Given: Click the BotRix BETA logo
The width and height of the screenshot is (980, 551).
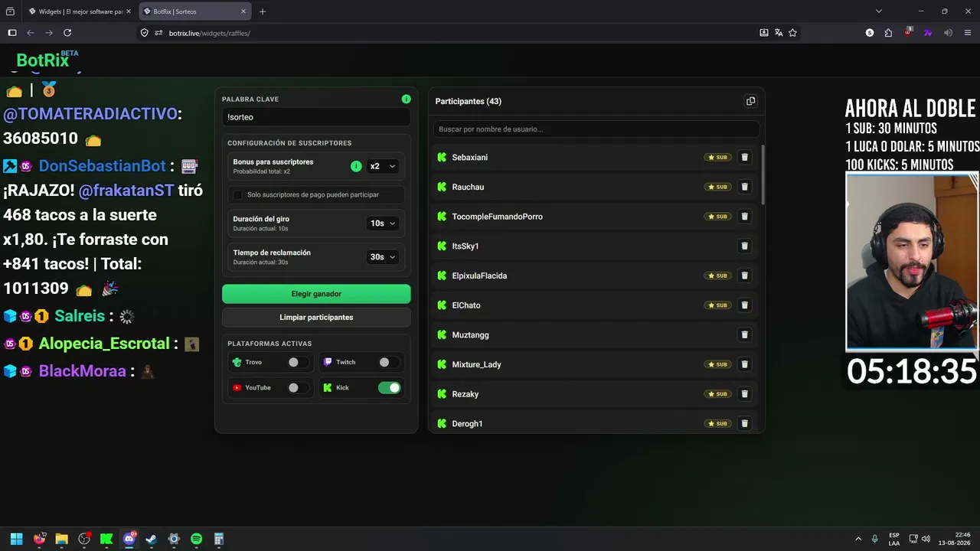Looking at the screenshot, I should point(47,60).
